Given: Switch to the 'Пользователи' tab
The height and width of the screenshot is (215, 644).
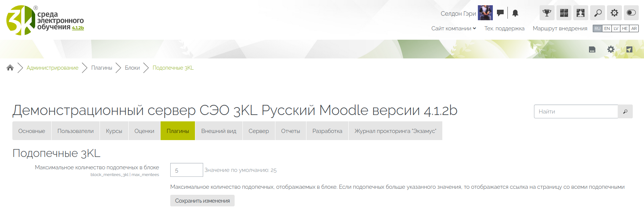Looking at the screenshot, I should (75, 131).
